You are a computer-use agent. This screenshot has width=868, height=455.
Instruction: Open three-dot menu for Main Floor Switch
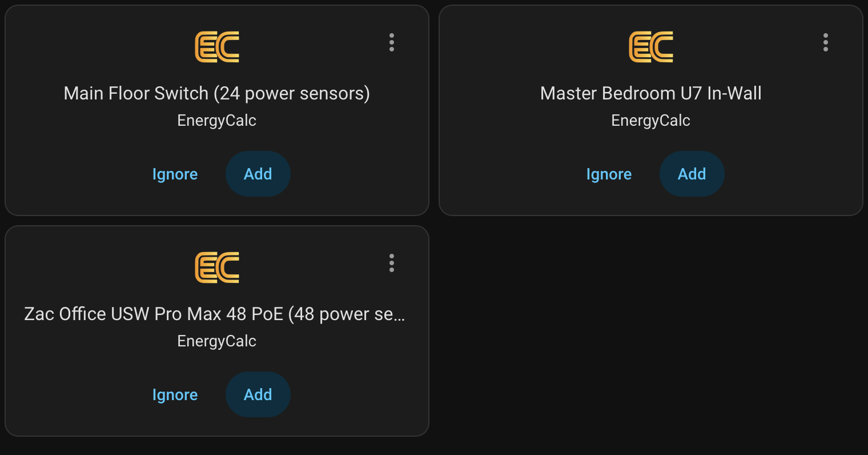tap(392, 42)
